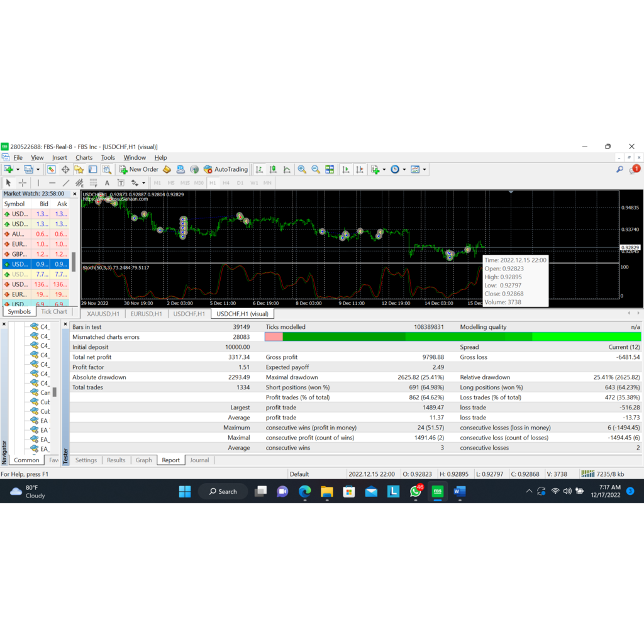
Task: Open the cloud VPS hosting icon
Action: coord(180,169)
